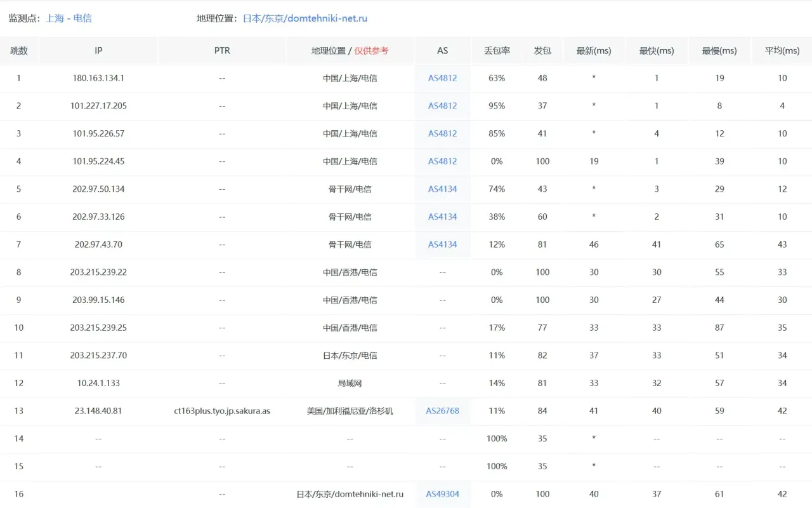
Task: Open AS4134 link in the 202.97.33.126 row
Action: [442, 217]
